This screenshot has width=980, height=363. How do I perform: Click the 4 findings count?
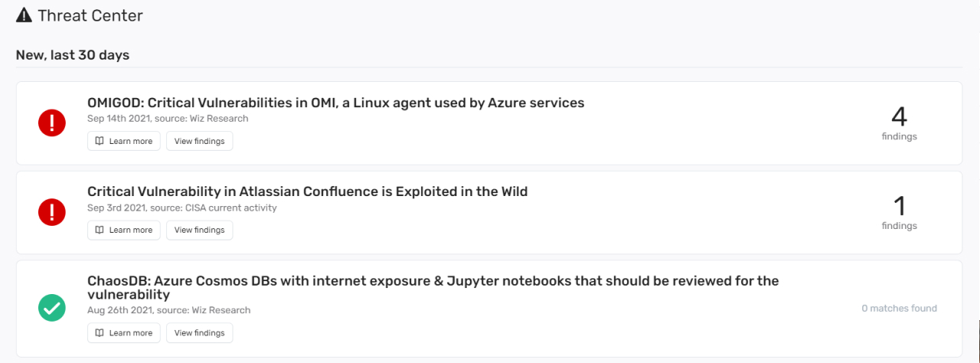tap(899, 123)
